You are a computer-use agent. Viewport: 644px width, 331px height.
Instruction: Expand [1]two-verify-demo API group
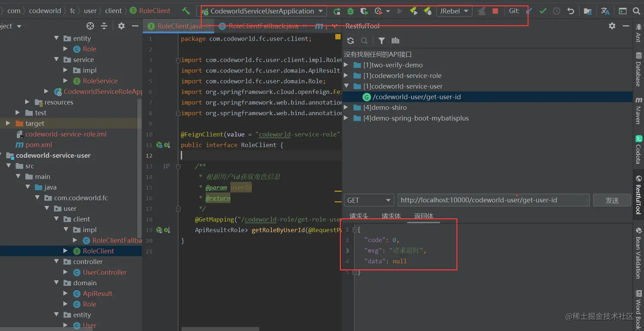(x=346, y=65)
